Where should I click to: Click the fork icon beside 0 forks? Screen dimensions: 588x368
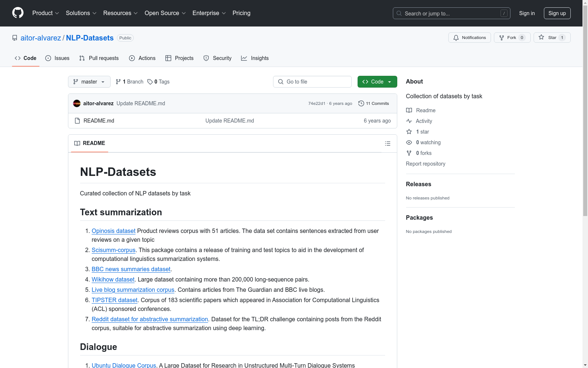(409, 153)
